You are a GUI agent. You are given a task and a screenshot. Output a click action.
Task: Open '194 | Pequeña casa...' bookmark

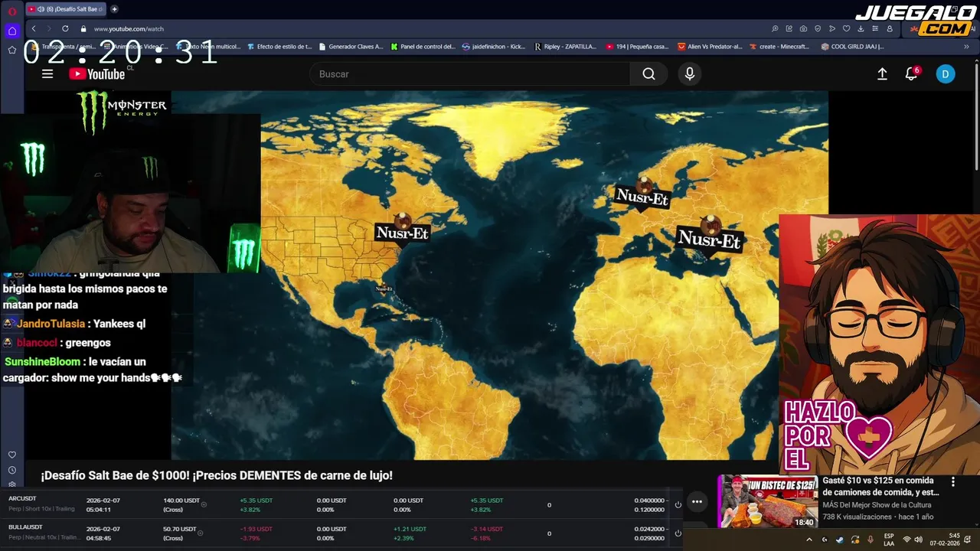click(x=637, y=46)
